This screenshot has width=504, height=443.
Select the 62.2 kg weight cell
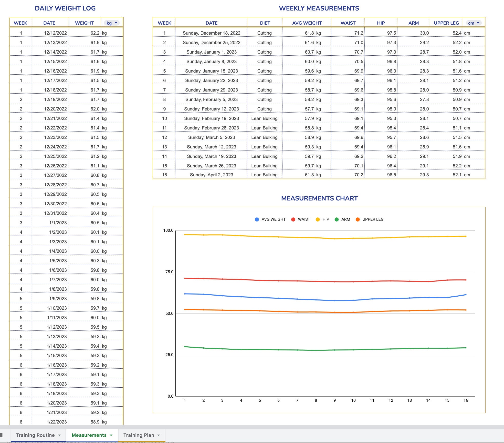point(85,33)
